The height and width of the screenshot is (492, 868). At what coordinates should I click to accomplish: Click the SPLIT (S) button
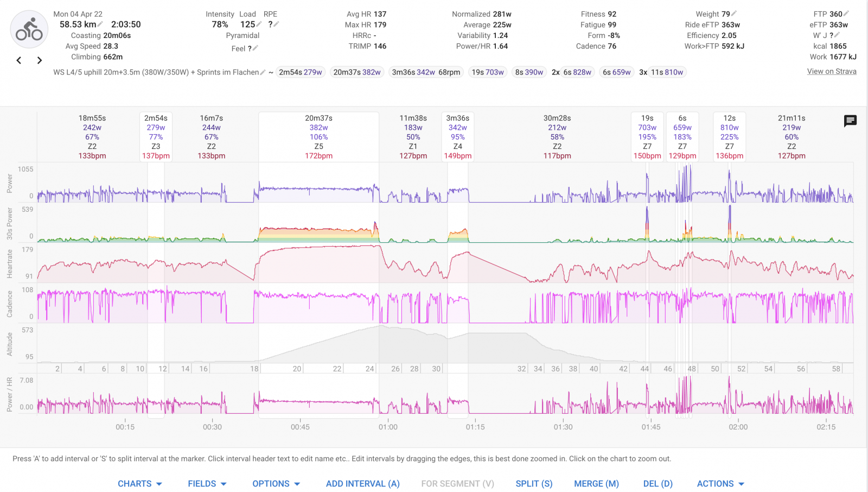click(534, 483)
